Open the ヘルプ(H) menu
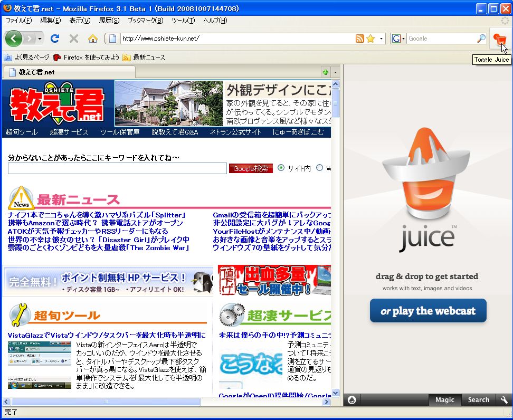The width and height of the screenshot is (513, 420). [x=215, y=21]
